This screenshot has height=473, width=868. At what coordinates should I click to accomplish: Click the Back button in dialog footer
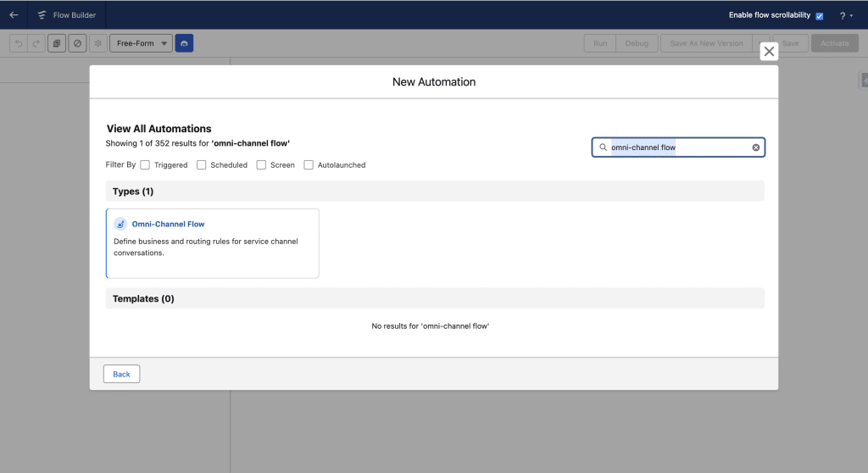click(x=121, y=374)
